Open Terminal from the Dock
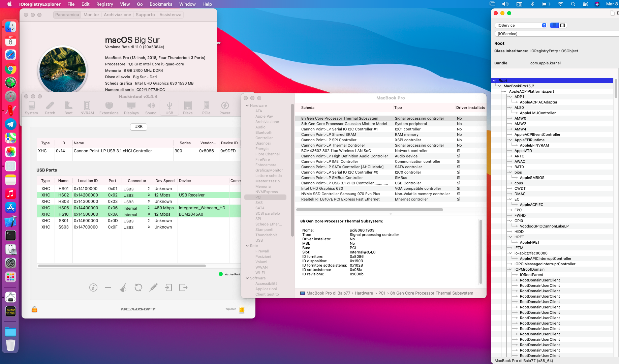Image resolution: width=619 pixels, height=364 pixels. tap(10, 235)
